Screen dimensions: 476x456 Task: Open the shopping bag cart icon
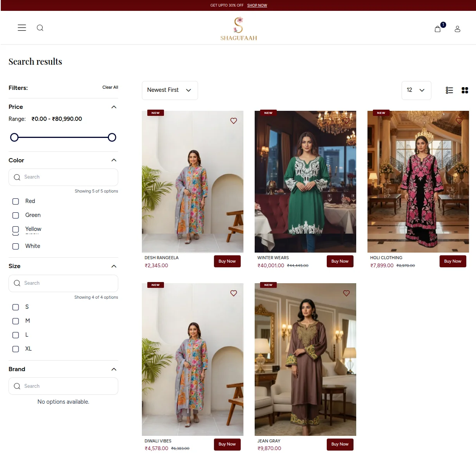click(438, 29)
